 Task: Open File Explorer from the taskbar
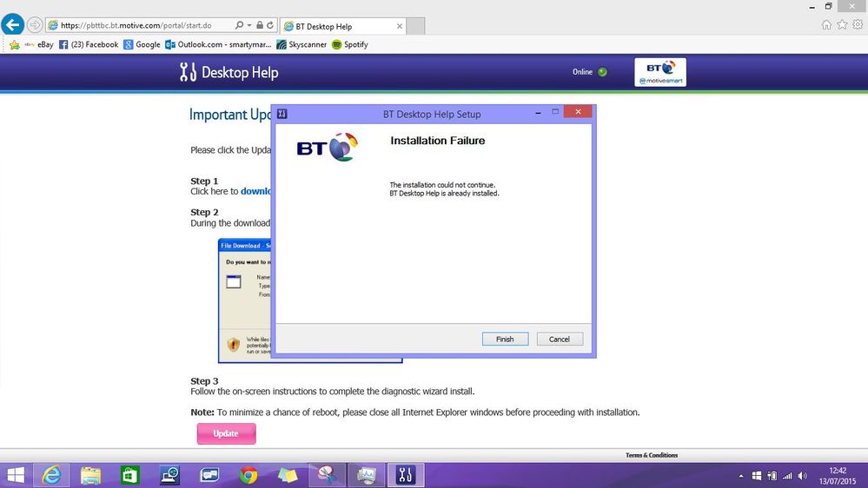click(x=90, y=475)
